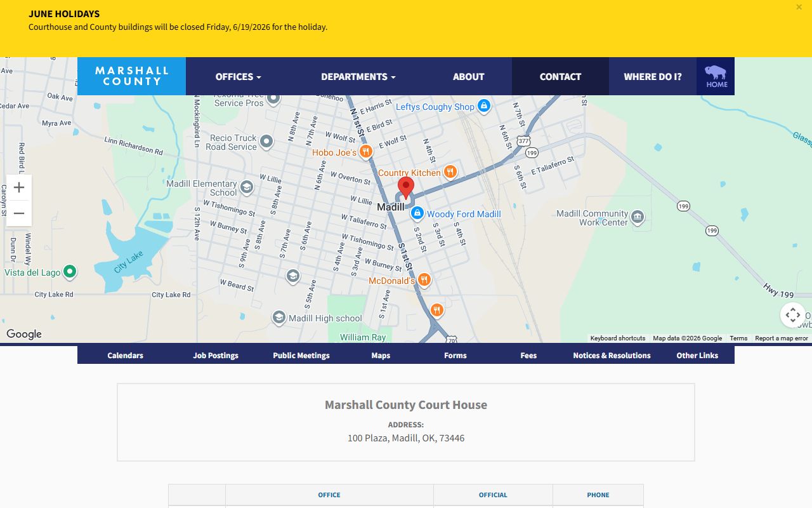Image resolution: width=812 pixels, height=508 pixels.
Task: Select the McDonald's restaurant marker
Action: tap(424, 279)
